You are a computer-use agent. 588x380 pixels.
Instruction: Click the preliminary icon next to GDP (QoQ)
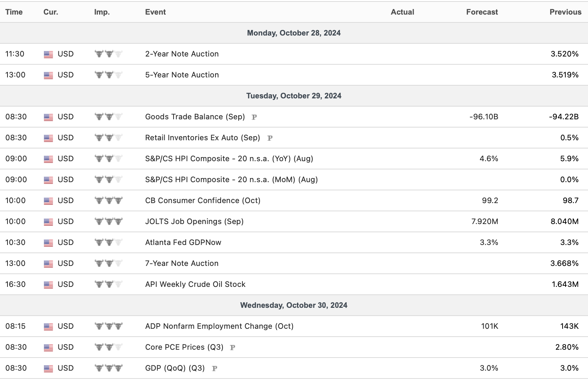(x=214, y=368)
